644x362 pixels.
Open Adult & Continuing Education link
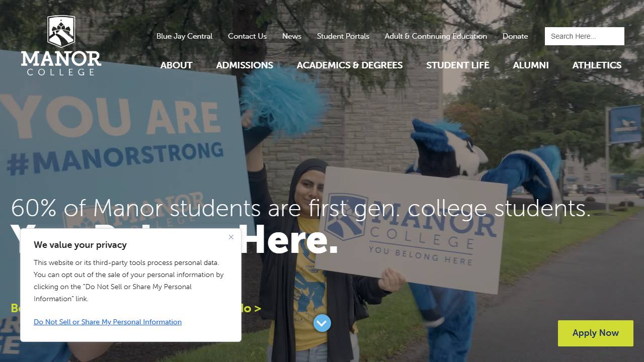coord(436,36)
